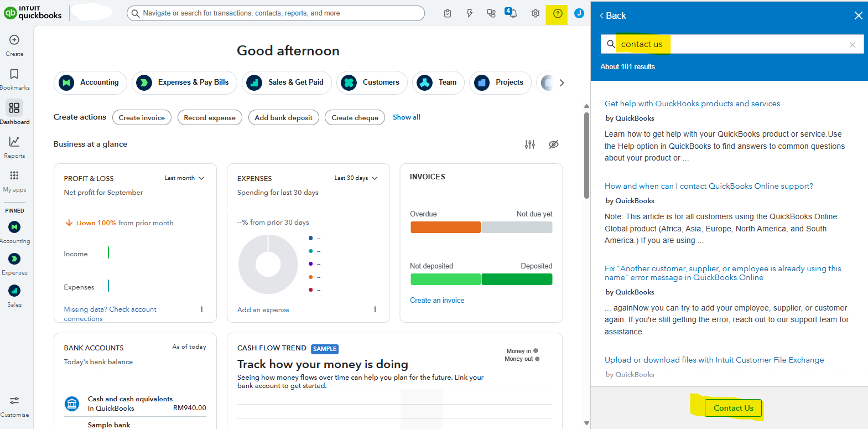Click the Contact Us button

pos(733,409)
